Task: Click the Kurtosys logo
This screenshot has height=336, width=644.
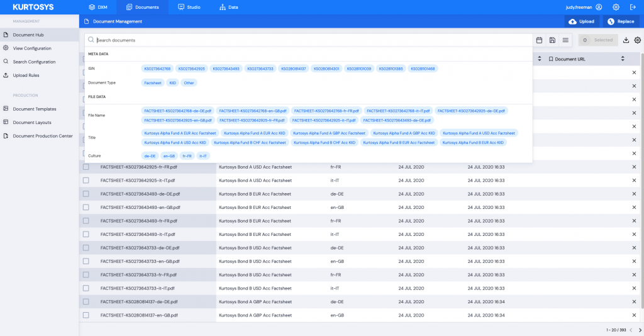Action: 33,7
